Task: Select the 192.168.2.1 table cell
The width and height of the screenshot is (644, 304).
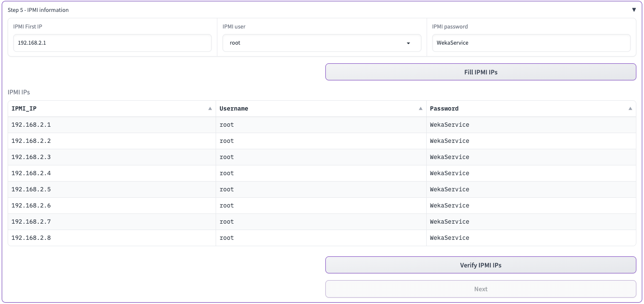Action: [x=31, y=125]
